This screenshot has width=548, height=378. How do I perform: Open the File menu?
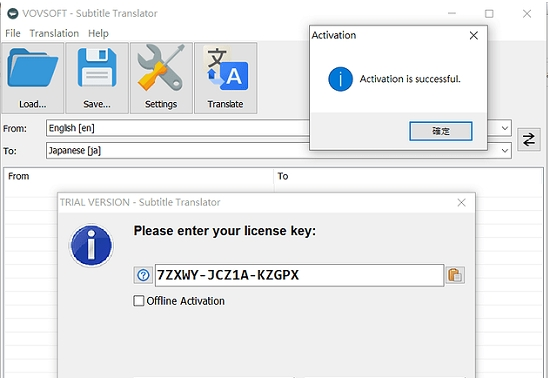(13, 34)
